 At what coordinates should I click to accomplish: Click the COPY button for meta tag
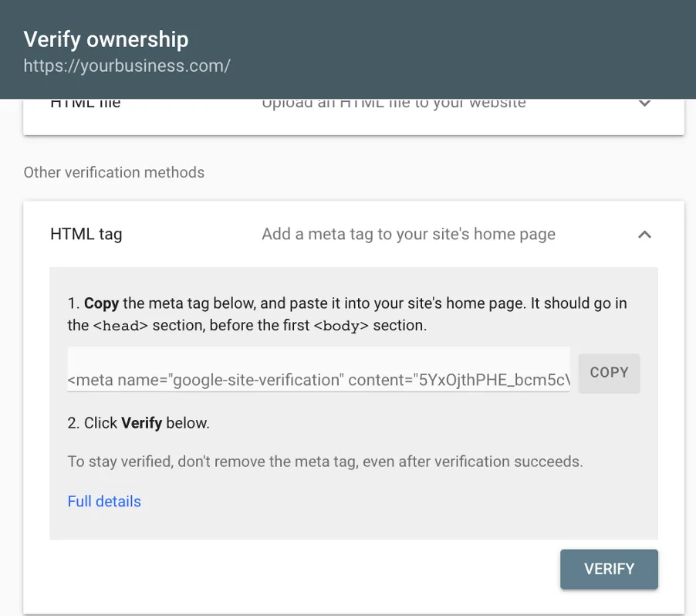tap(609, 373)
